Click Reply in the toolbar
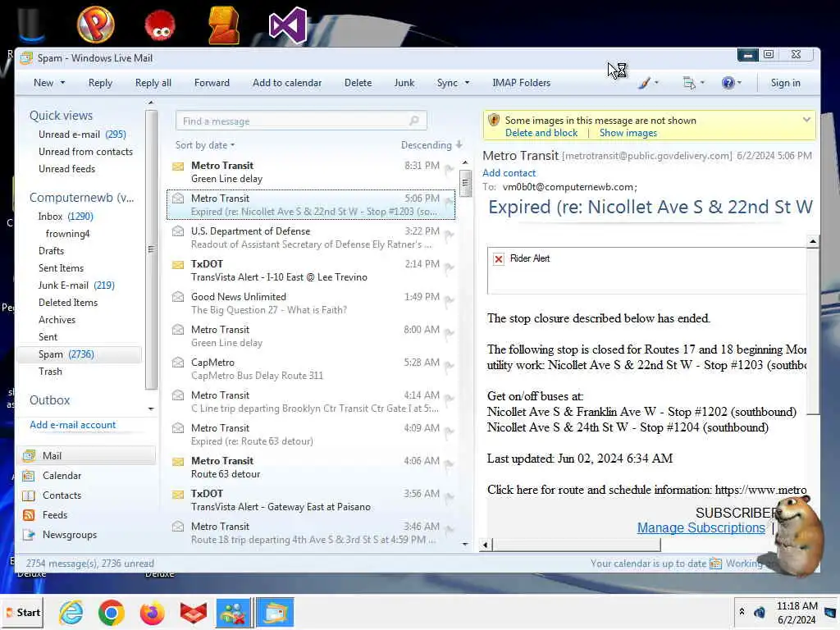 (x=100, y=83)
